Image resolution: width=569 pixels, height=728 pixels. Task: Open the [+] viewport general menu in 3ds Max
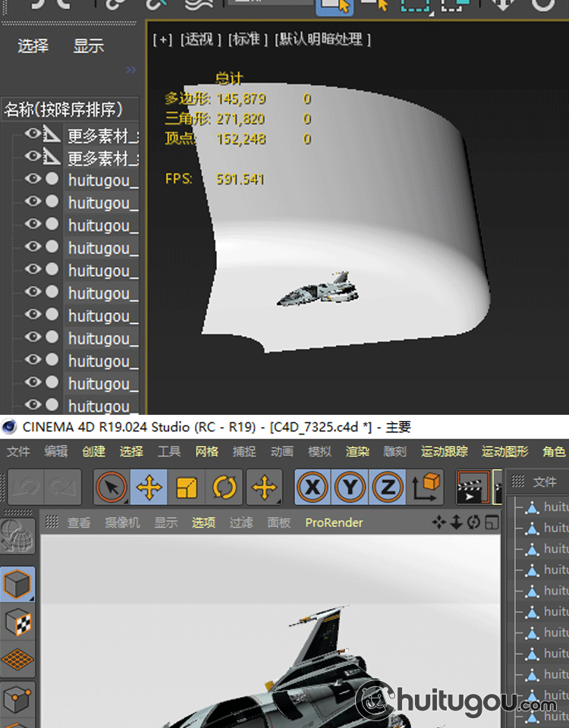click(162, 40)
